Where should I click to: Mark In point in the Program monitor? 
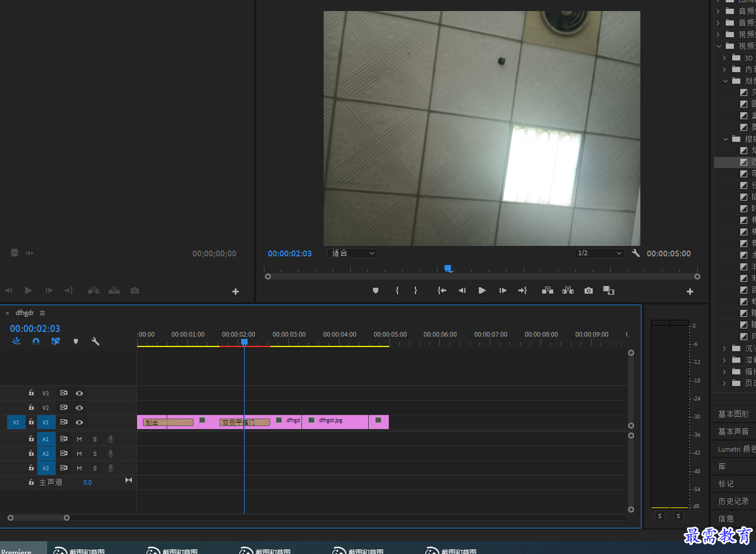(x=397, y=291)
